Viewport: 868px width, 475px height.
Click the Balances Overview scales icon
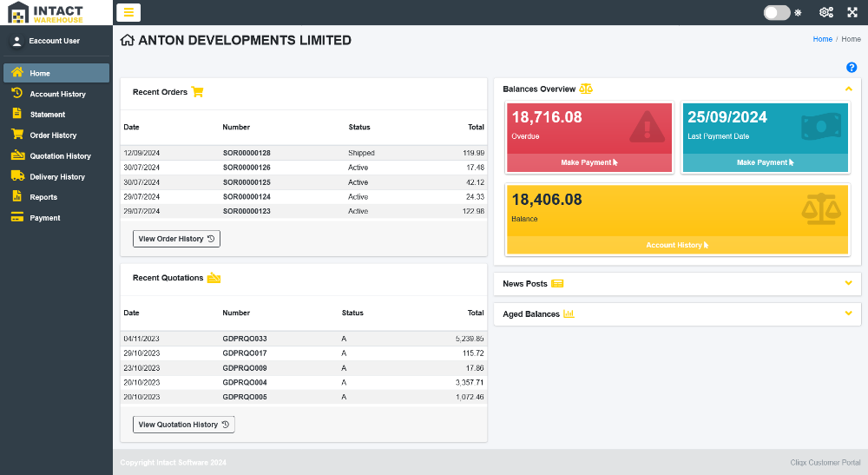point(586,89)
